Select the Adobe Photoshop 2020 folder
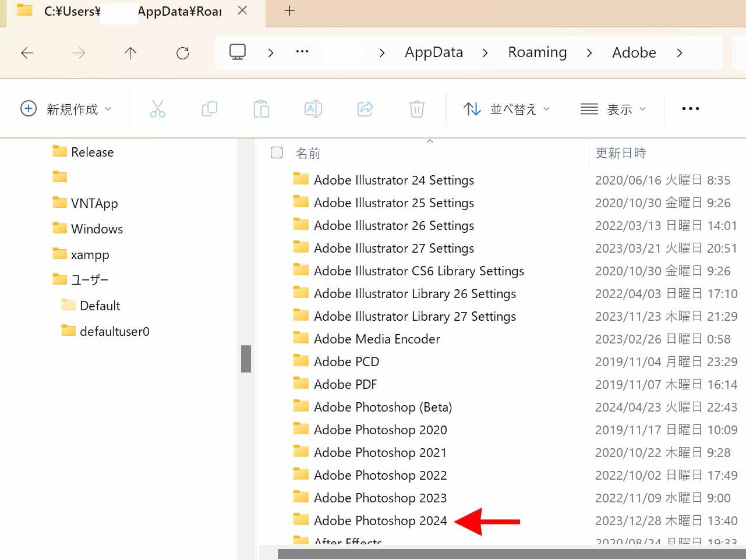 coord(370,430)
